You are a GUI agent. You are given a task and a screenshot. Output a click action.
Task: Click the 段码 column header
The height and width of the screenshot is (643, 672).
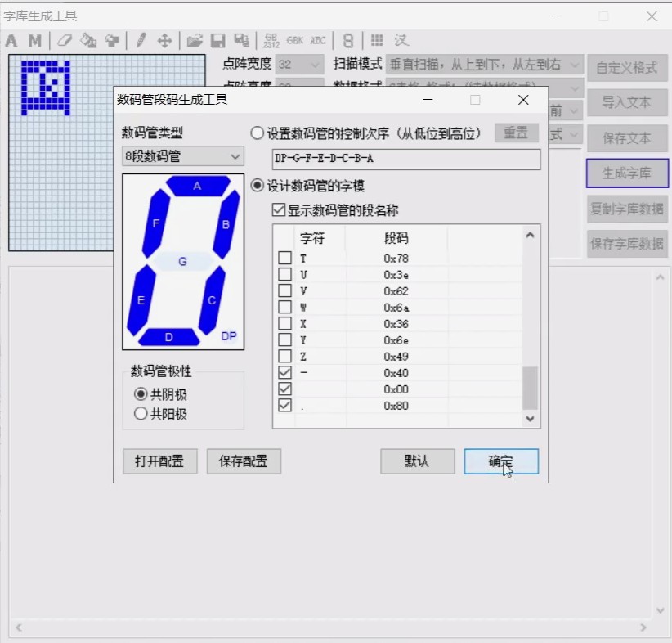tap(396, 237)
